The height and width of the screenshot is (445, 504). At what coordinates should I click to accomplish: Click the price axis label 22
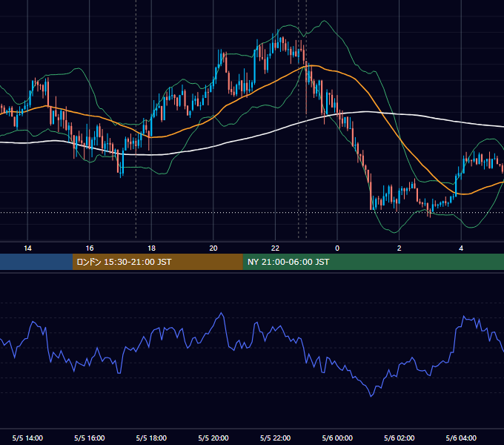(275, 248)
